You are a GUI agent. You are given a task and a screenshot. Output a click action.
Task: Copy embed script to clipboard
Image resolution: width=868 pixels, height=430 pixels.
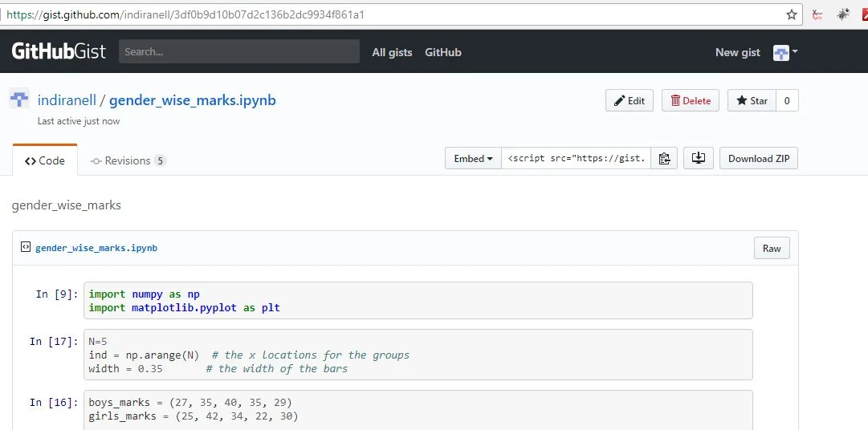click(x=664, y=159)
